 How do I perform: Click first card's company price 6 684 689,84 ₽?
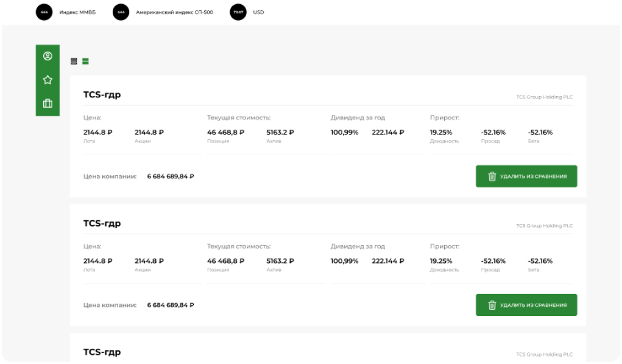(171, 177)
